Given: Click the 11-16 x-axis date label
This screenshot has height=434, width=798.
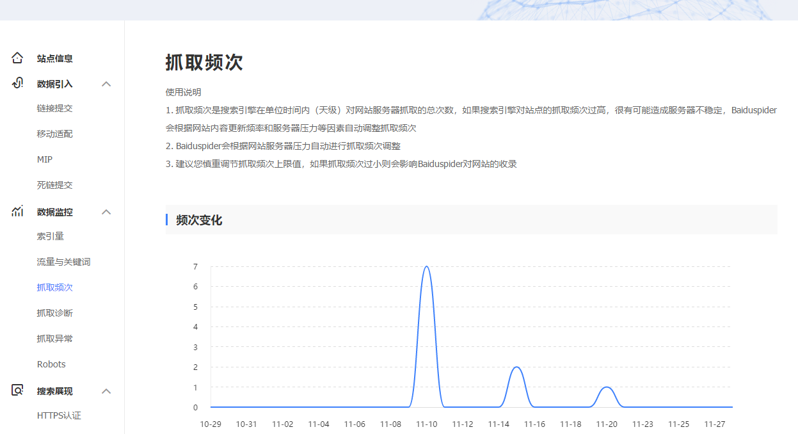Looking at the screenshot, I should [x=534, y=424].
